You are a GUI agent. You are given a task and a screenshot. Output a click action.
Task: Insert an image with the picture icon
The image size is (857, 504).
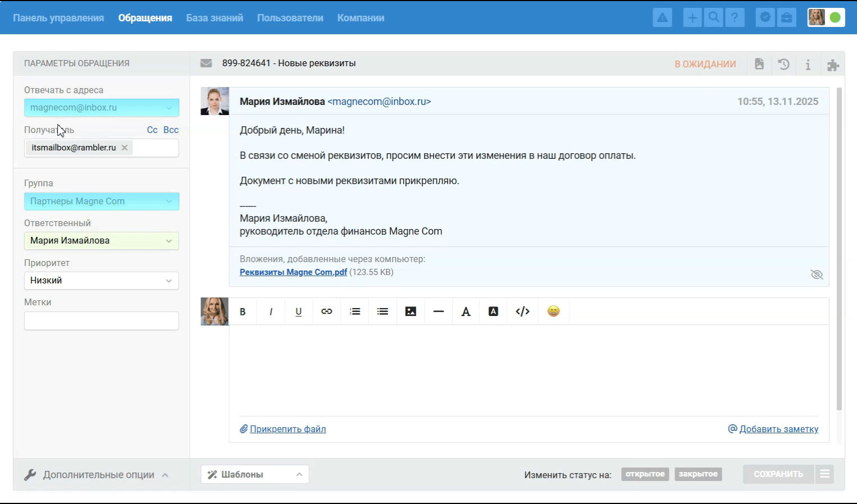(x=411, y=311)
